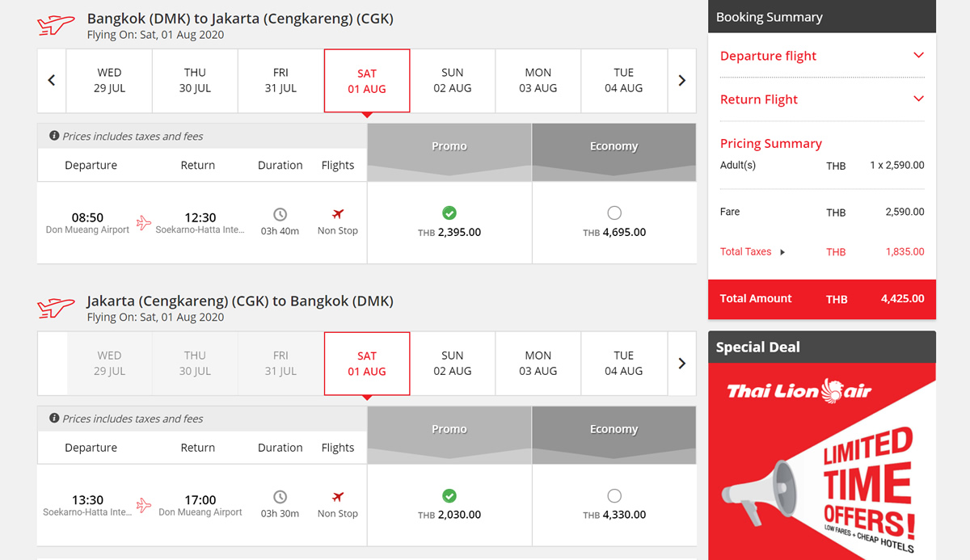This screenshot has width=970, height=560.
Task: Click the info icon in the outbound fare table
Action: coord(54,136)
